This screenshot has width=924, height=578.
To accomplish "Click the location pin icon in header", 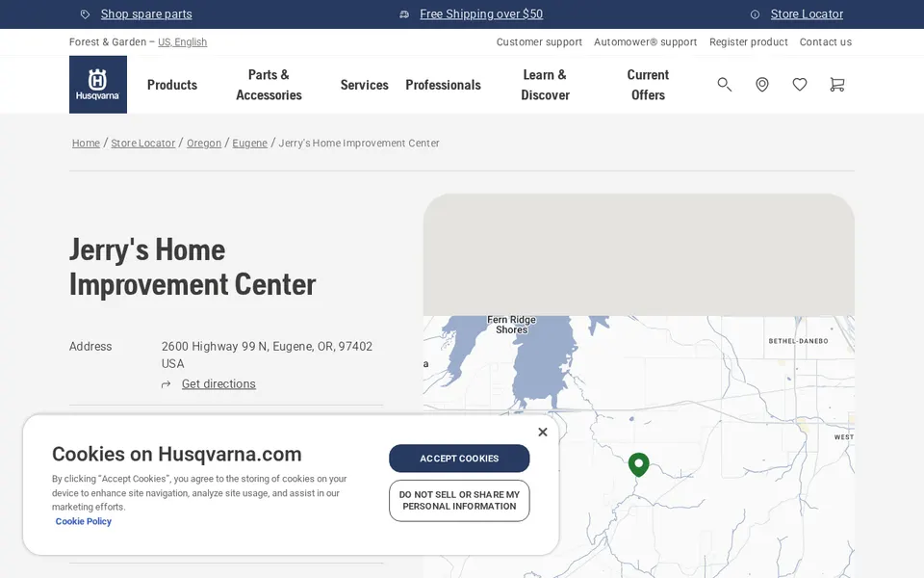I will click(762, 85).
